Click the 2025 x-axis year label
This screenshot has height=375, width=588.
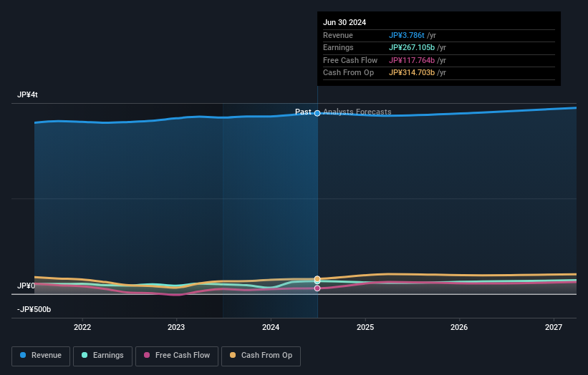click(365, 327)
